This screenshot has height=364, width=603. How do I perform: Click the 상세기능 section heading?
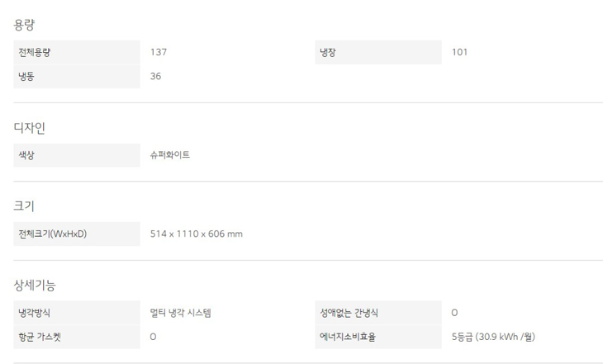35,285
